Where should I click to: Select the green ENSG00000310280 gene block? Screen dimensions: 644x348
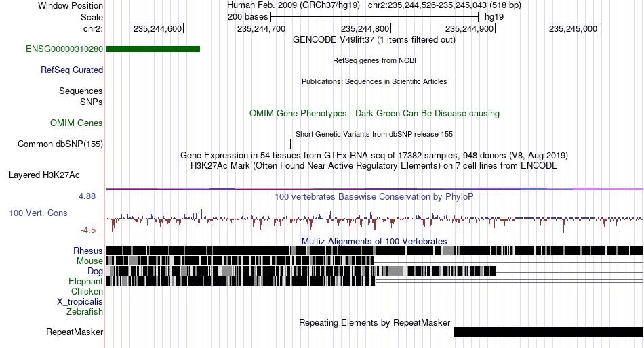[x=153, y=49]
